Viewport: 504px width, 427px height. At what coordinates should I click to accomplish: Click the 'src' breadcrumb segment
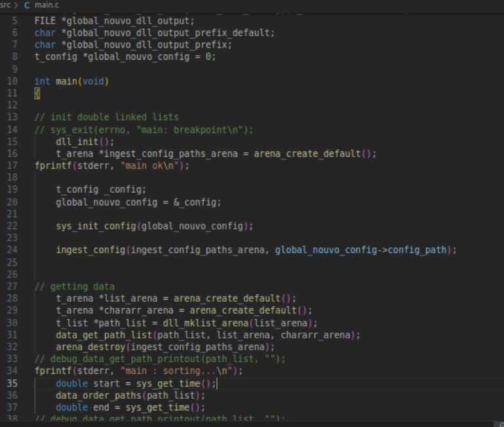tap(5, 5)
